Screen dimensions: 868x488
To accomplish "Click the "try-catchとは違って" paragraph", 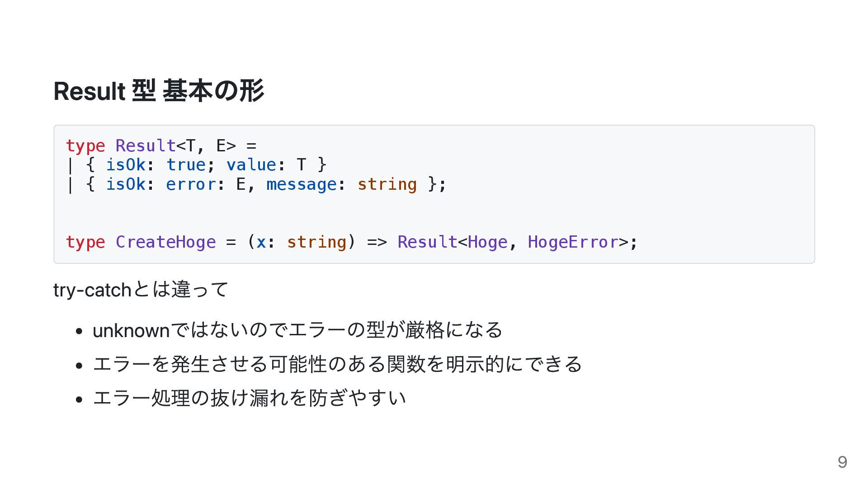I will [x=141, y=290].
